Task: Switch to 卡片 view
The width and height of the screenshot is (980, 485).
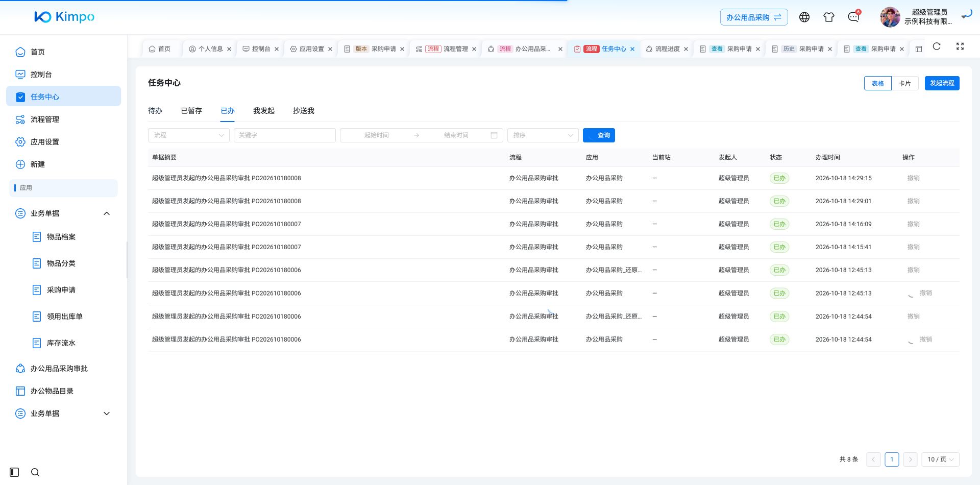Action: pyautogui.click(x=905, y=83)
